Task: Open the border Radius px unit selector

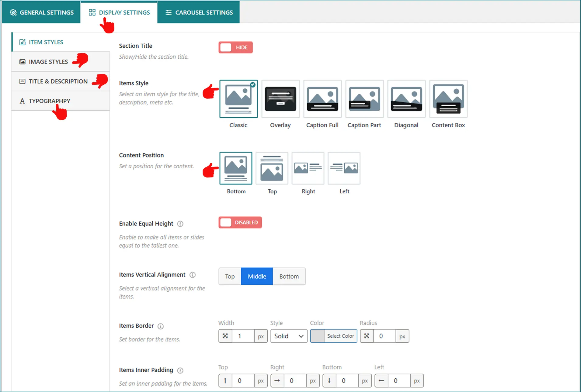Action: click(402, 336)
